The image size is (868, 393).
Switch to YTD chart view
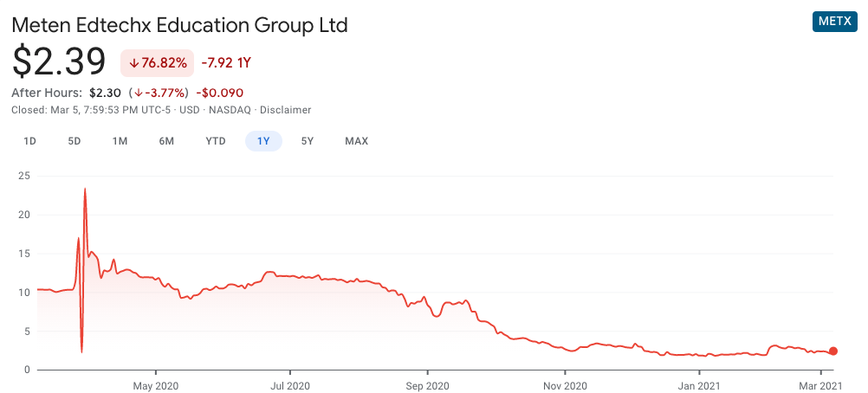click(x=216, y=141)
